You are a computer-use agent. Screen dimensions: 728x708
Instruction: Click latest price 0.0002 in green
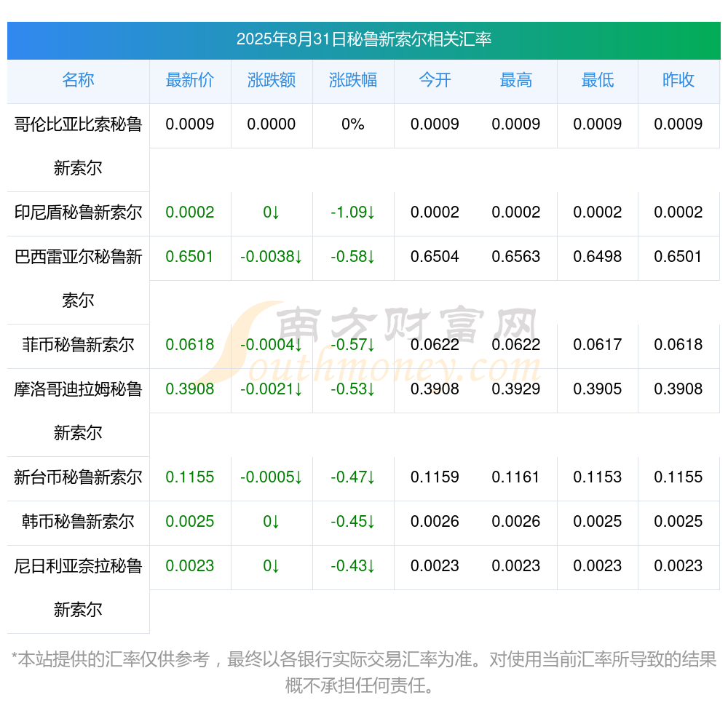pos(190,212)
